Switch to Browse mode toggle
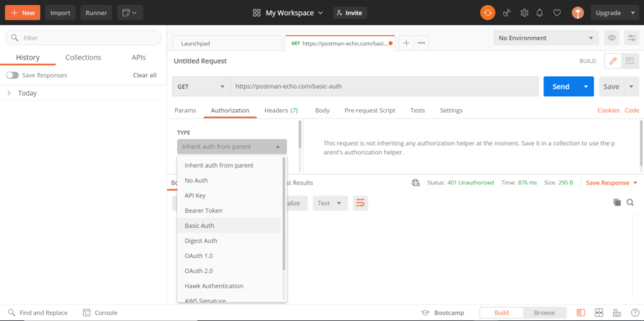 click(x=544, y=313)
